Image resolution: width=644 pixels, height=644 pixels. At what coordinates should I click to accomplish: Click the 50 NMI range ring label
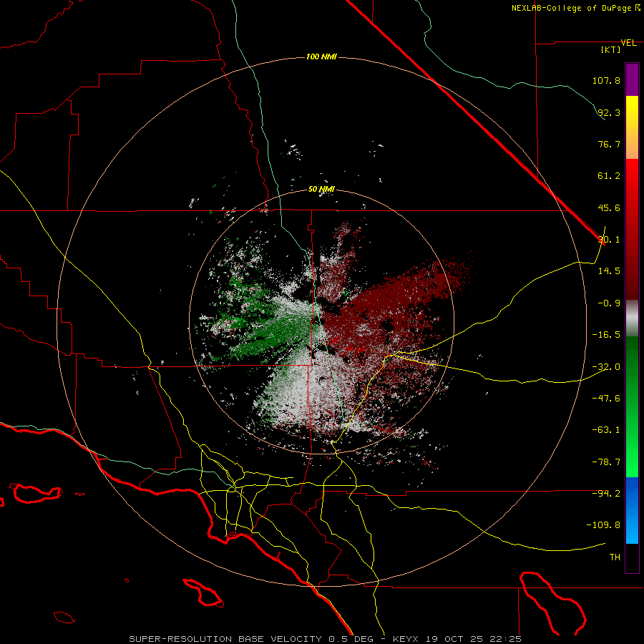pyautogui.click(x=321, y=189)
